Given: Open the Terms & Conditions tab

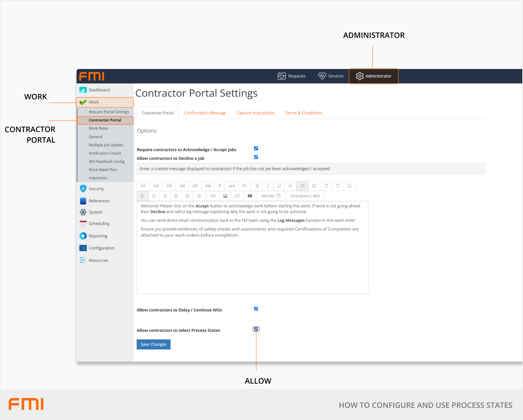Looking at the screenshot, I should (x=303, y=113).
